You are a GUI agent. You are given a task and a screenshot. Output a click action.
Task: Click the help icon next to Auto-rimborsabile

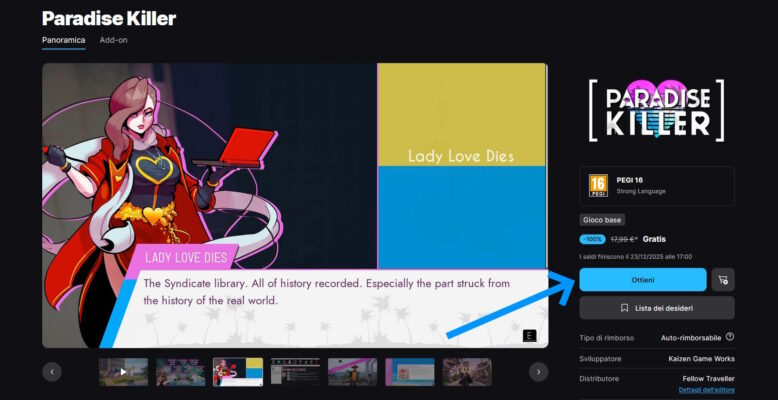[x=730, y=337]
